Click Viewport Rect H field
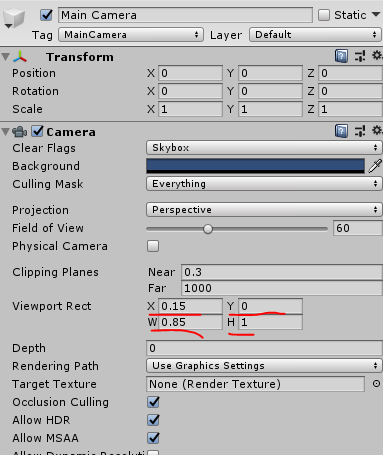The height and width of the screenshot is (455, 383). tap(270, 322)
